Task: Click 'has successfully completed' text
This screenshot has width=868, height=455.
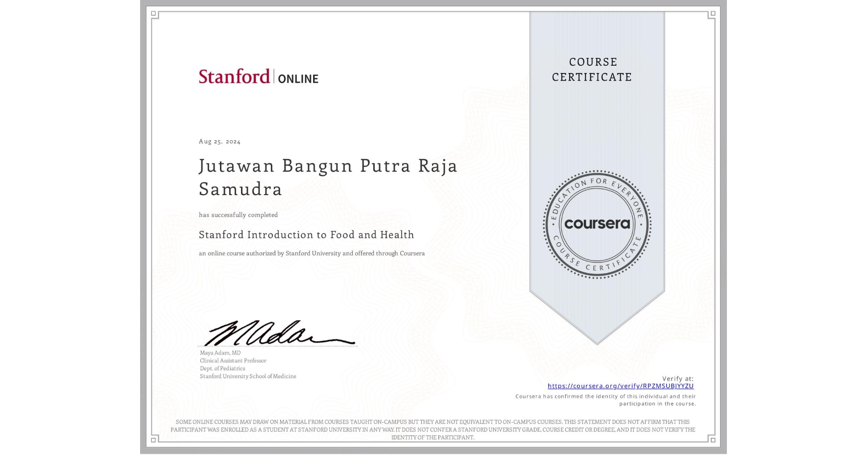Action: click(238, 215)
